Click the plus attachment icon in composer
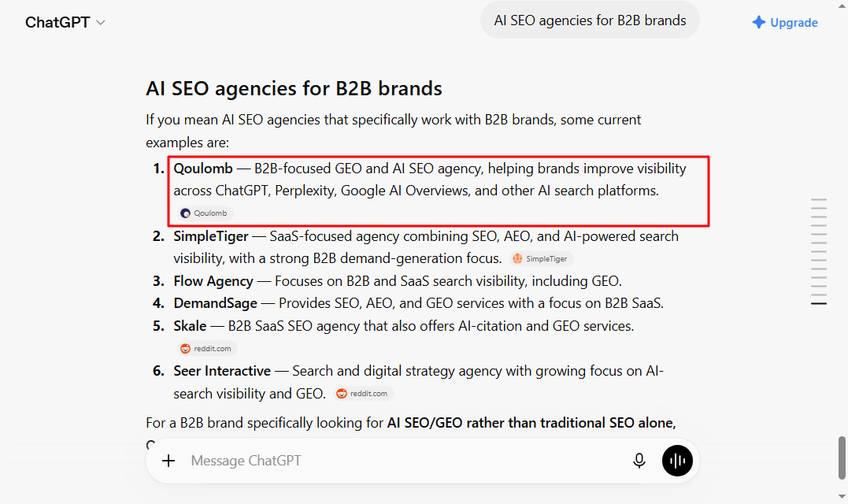 point(168,461)
